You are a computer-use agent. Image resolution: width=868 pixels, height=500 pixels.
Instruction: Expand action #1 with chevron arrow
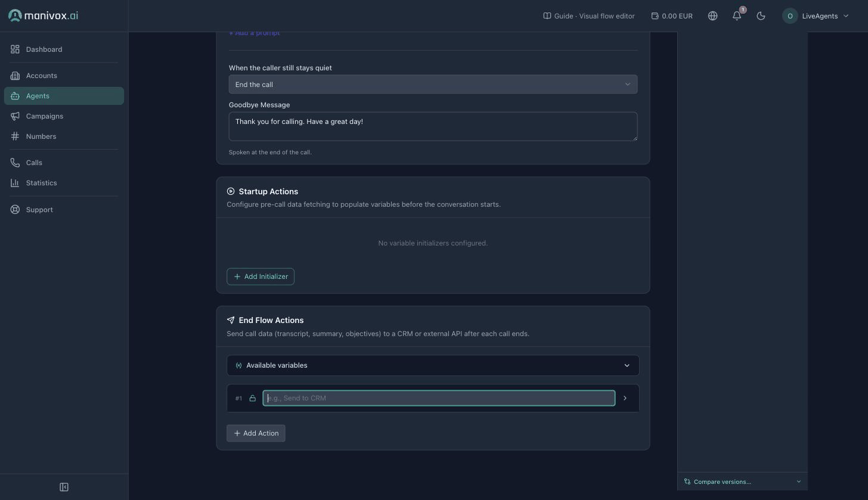[x=625, y=398]
